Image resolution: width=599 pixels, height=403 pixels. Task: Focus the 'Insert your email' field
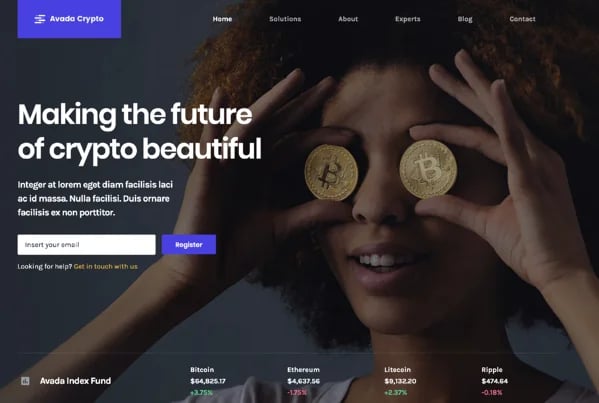click(x=86, y=244)
